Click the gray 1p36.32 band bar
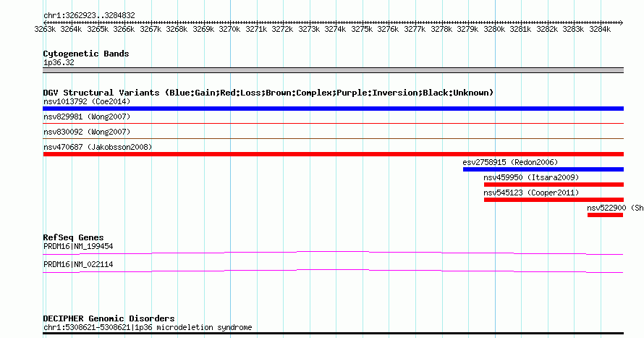 tap(333, 70)
